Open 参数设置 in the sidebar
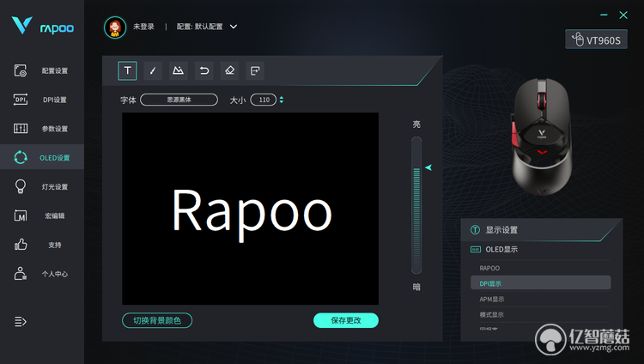644x364 pixels. (42, 129)
